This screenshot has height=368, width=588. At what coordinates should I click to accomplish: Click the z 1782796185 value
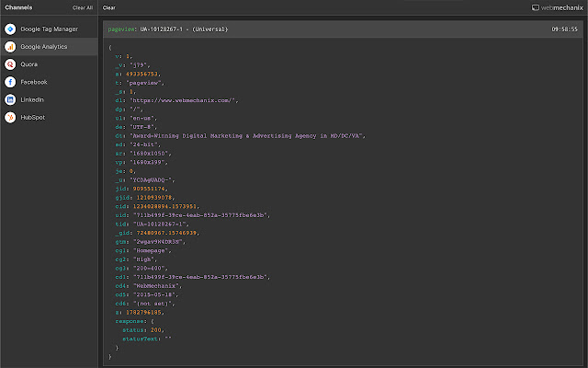pos(143,312)
